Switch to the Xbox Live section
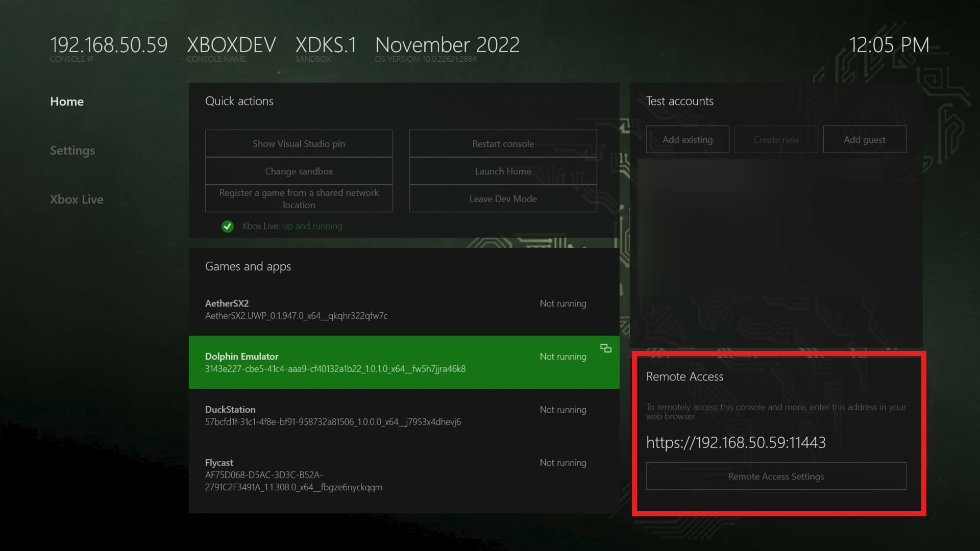Image resolution: width=980 pixels, height=551 pixels. tap(77, 199)
